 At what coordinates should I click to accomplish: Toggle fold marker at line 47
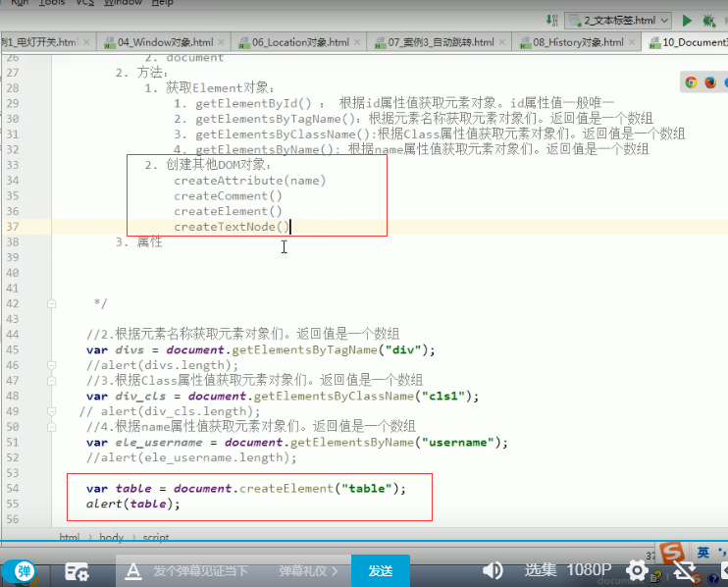pyautogui.click(x=52, y=381)
